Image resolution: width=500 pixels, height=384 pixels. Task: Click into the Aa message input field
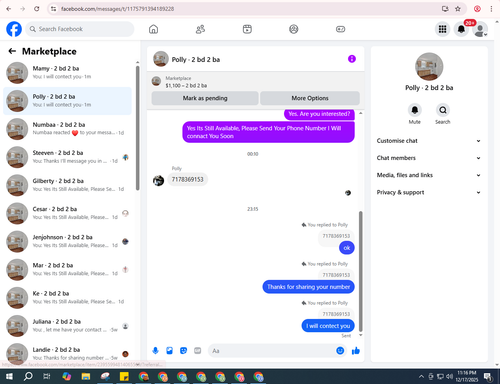pos(272,351)
